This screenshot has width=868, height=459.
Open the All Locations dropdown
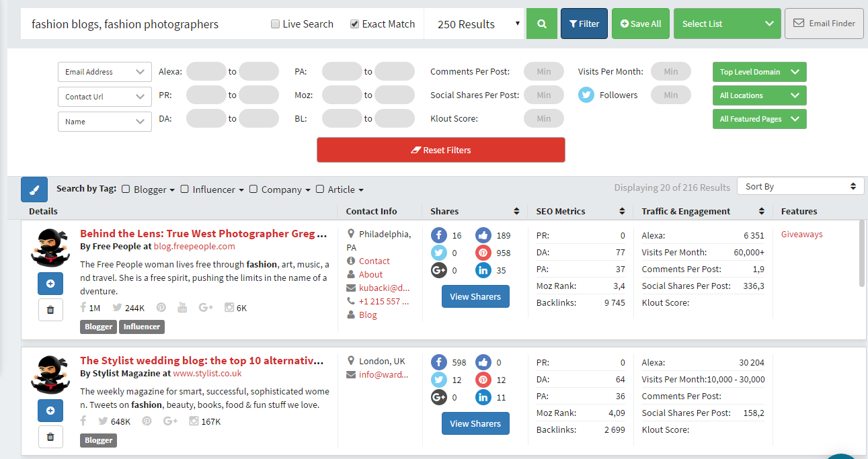[x=759, y=95]
